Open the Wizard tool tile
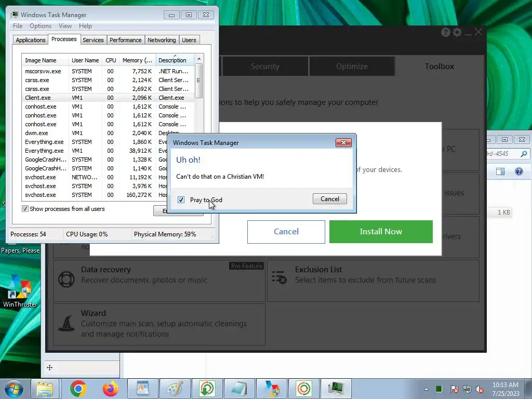This screenshot has height=399, width=532. pos(159,324)
